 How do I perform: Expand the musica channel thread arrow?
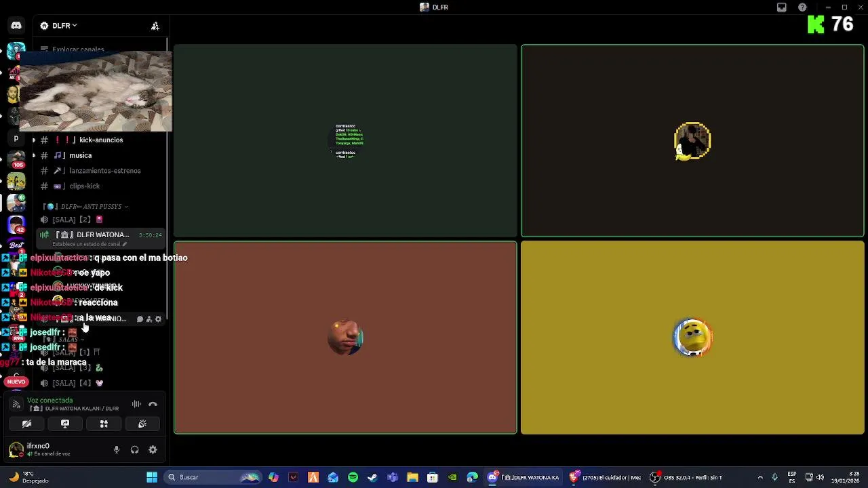[34, 156]
